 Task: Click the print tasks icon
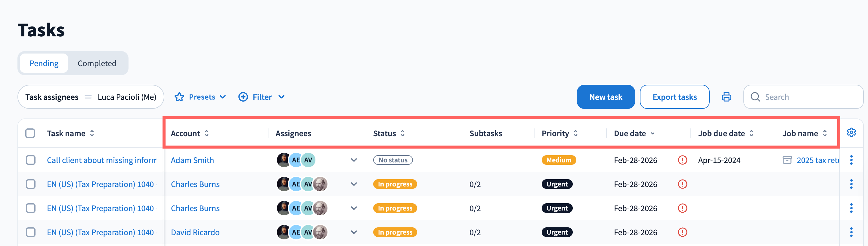(x=726, y=97)
